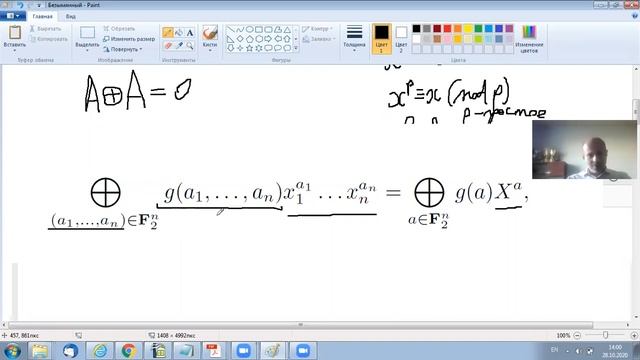
Task: Open Internet Explorer from the taskbar
Action: [100, 351]
